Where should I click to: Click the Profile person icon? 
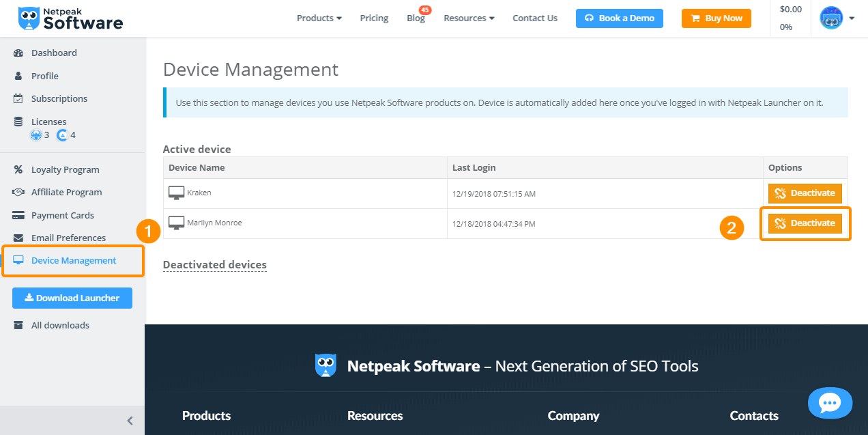click(18, 76)
